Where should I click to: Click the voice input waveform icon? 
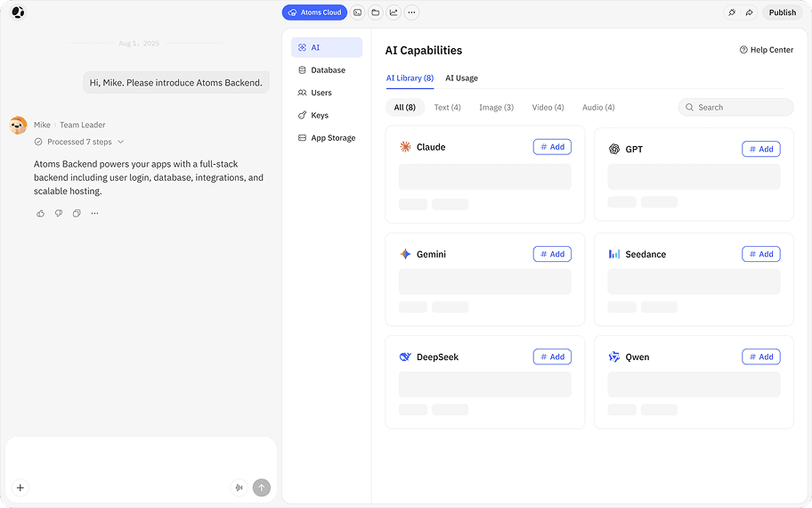tap(239, 488)
